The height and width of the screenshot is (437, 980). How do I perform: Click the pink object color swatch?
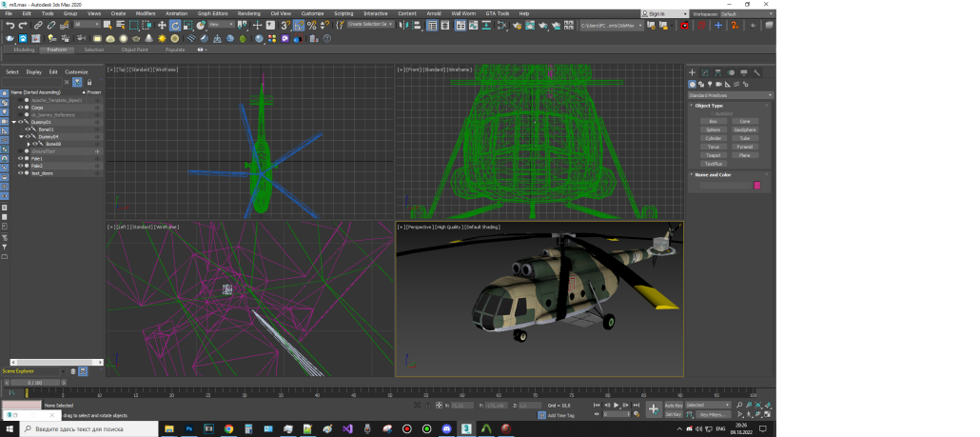click(x=757, y=186)
